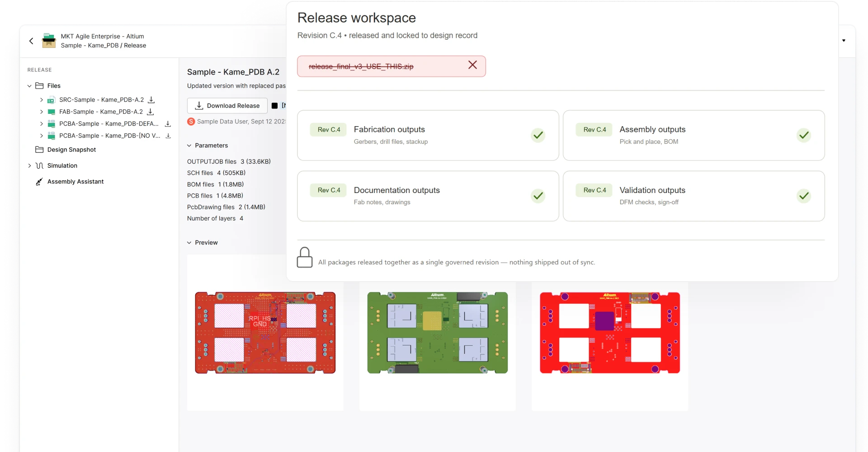Remove the release_final_v3_USE_THIS.zip file
The image size is (868, 452).
(472, 65)
